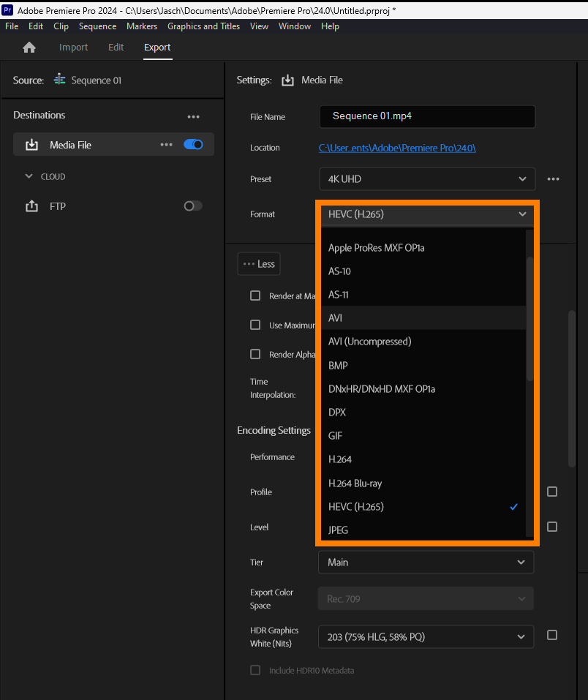The width and height of the screenshot is (588, 700).
Task: Tick the checkbox beside Profile
Action: (x=552, y=492)
